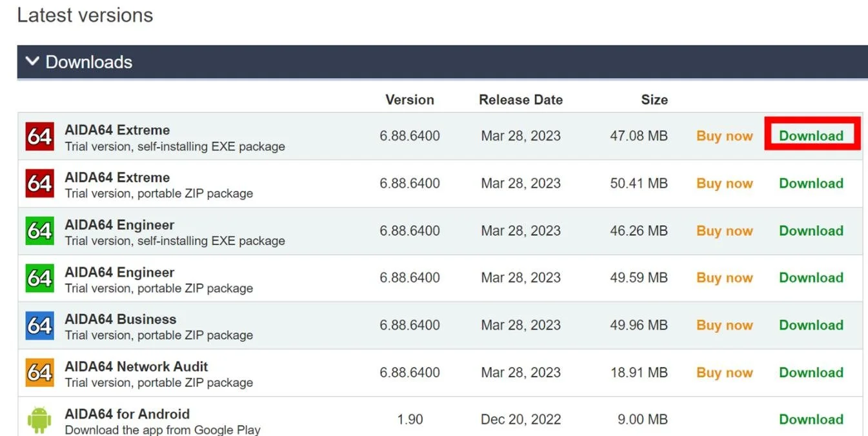Click the green AIDA64 Engineer ZIP package icon
This screenshot has height=436, width=868.
(x=39, y=278)
